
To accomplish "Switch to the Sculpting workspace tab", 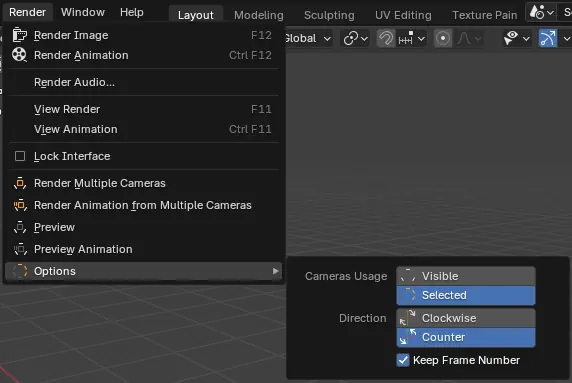I will (329, 15).
